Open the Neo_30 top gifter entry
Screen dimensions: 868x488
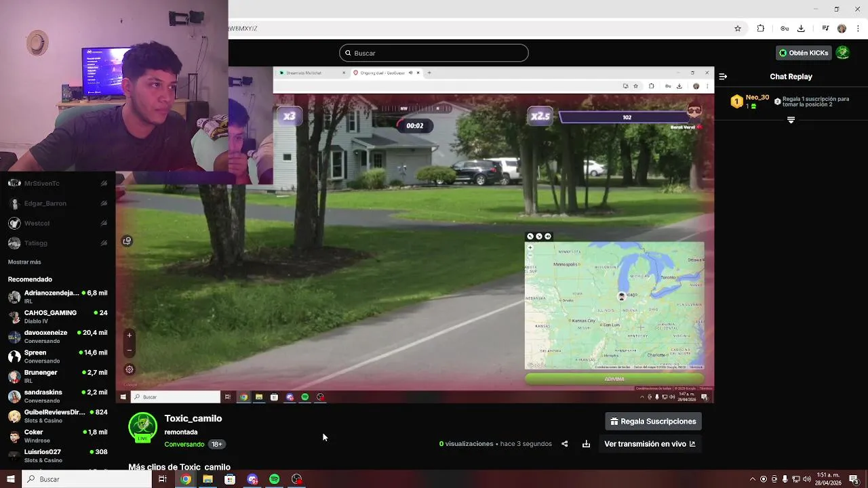pos(750,102)
